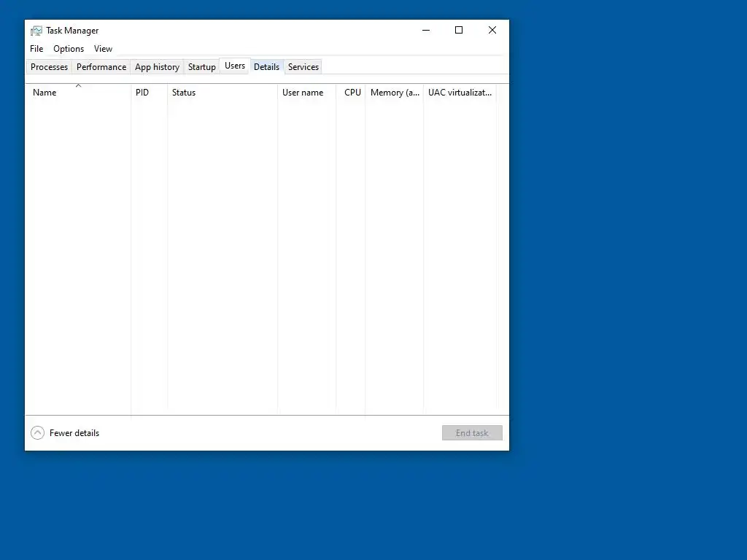Switch to the Performance tab

click(x=101, y=66)
